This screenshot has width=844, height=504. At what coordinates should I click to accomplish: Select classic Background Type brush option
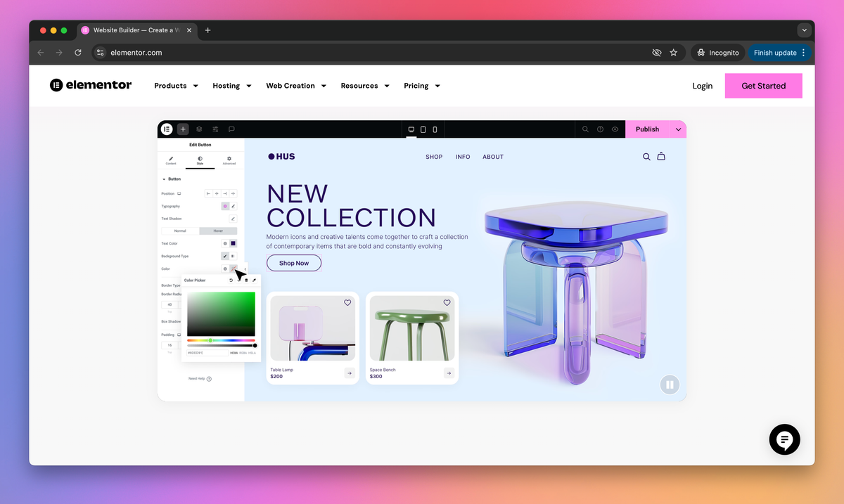click(x=225, y=256)
